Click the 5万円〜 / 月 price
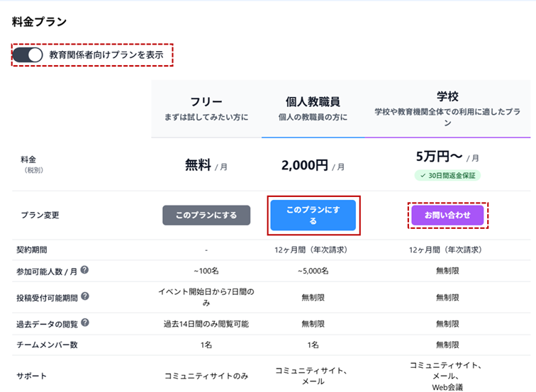This screenshot has width=536, height=392. tap(447, 157)
